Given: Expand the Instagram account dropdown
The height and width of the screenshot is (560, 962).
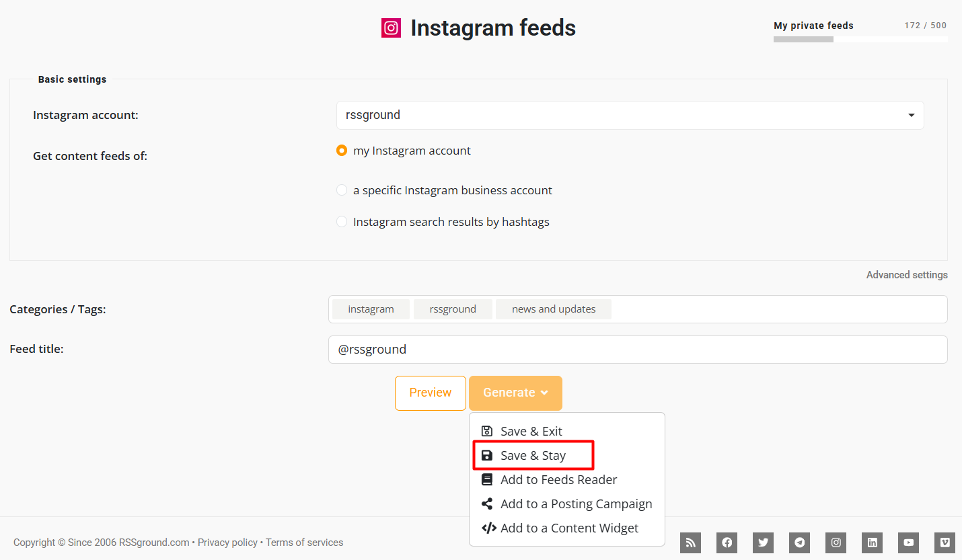Looking at the screenshot, I should (x=630, y=115).
